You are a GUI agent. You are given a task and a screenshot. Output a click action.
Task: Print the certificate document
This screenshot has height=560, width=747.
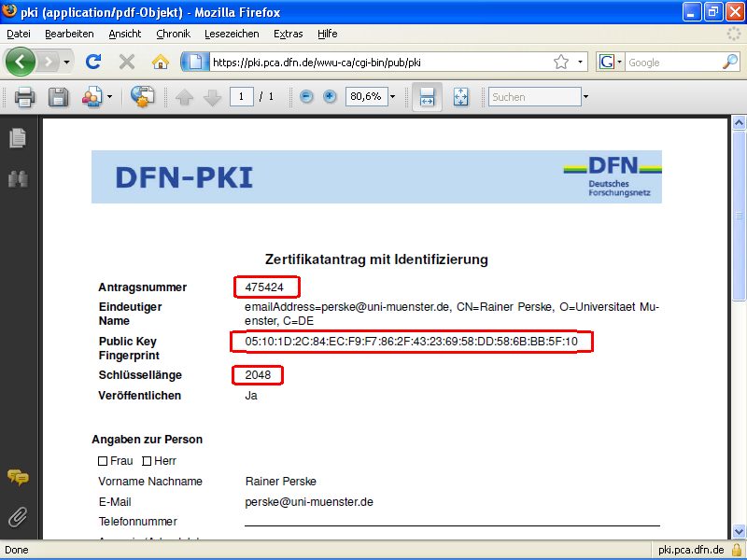[22, 96]
